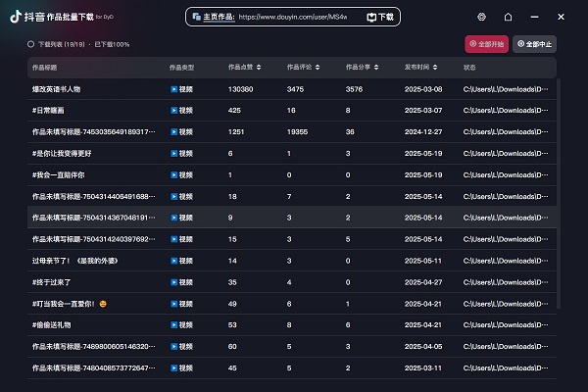
Task: Select the title 过母亲节了！《最我的外婆》
Action: coord(75,261)
